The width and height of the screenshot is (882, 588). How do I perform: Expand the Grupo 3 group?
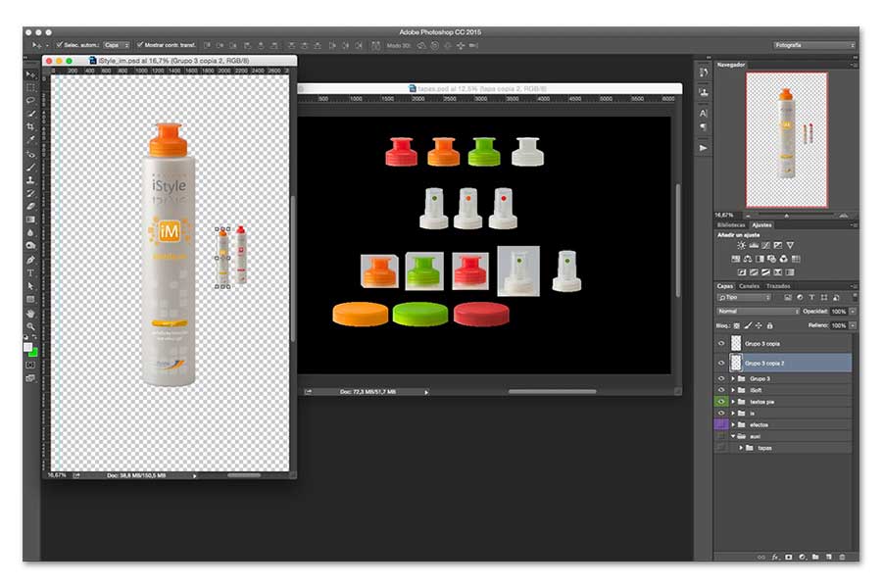coord(733,378)
